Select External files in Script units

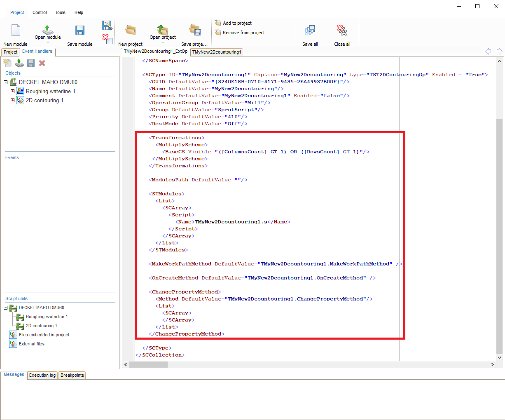tap(31, 344)
